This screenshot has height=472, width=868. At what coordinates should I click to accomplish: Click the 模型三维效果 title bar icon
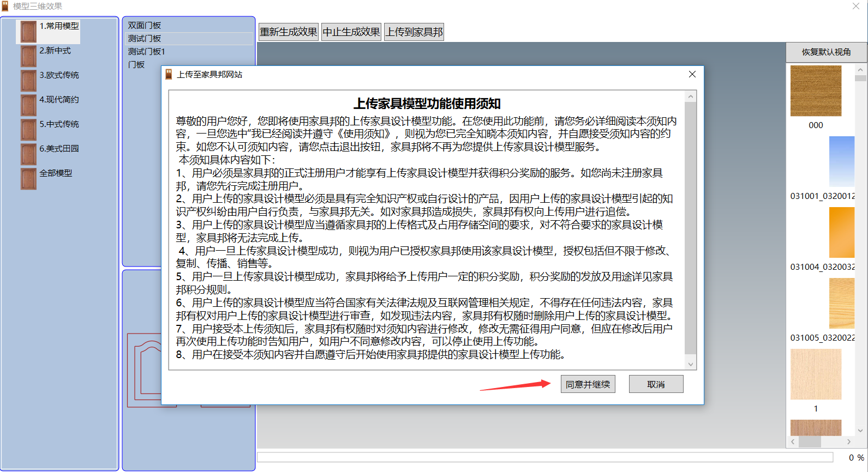pos(5,6)
